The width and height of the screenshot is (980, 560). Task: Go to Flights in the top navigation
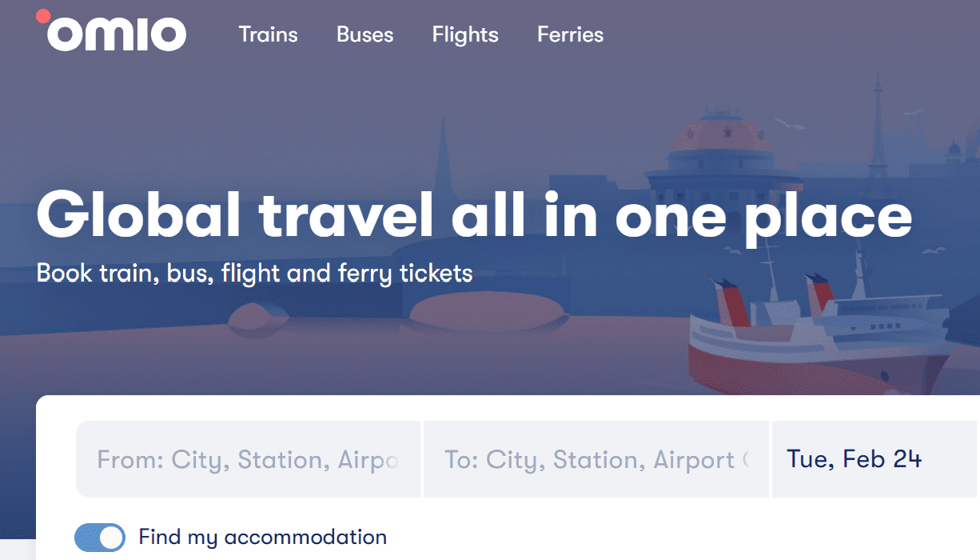coord(465,35)
